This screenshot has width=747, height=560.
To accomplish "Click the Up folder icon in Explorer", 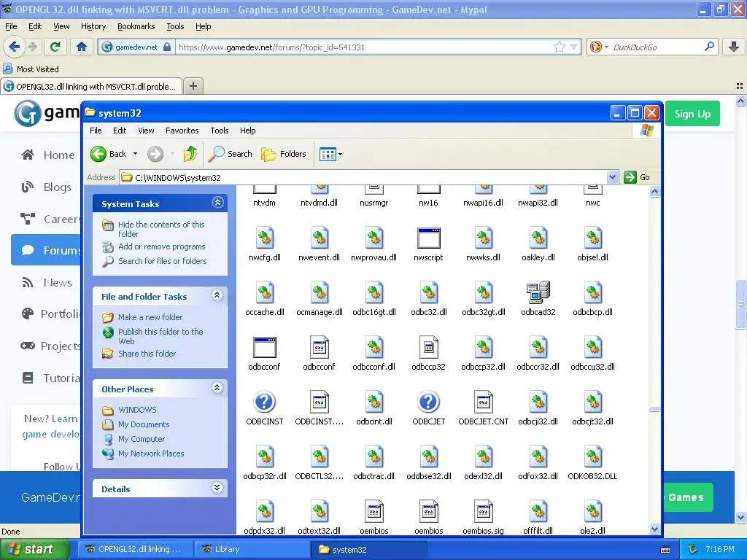I will [x=190, y=154].
